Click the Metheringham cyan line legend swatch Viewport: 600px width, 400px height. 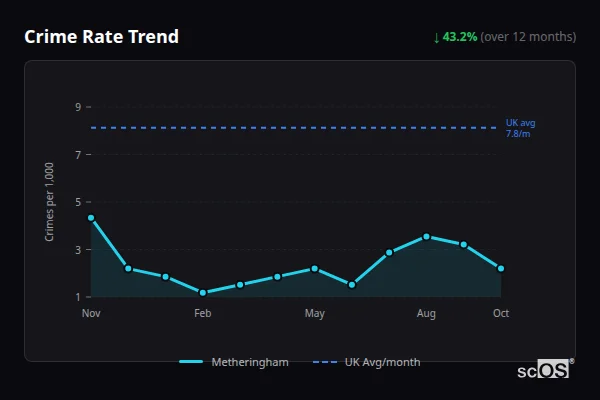pos(191,362)
